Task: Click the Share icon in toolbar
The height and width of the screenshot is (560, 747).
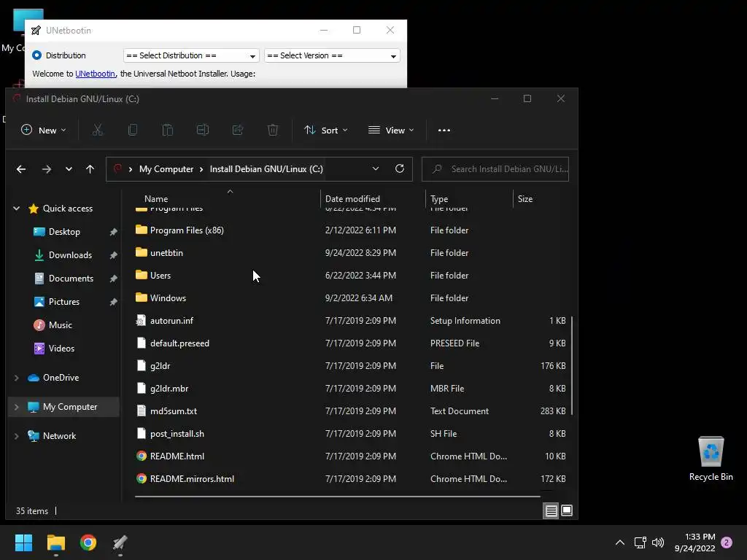Action: (238, 130)
